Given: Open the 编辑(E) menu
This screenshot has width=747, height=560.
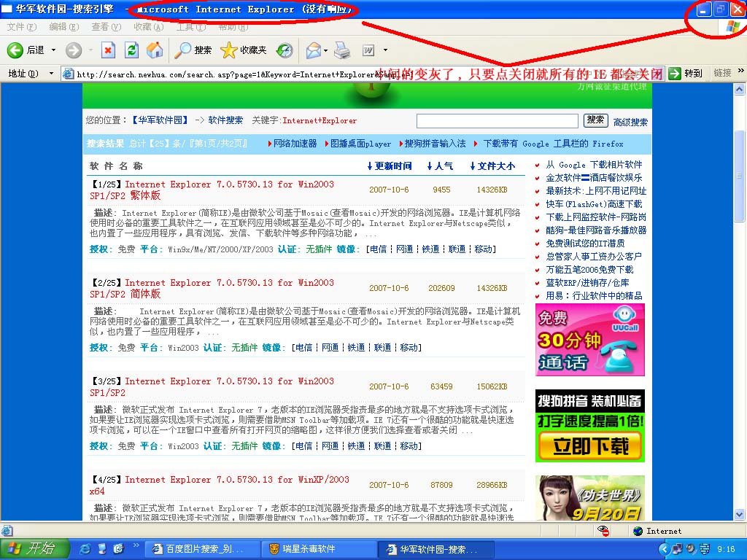Looking at the screenshot, I should click(64, 27).
